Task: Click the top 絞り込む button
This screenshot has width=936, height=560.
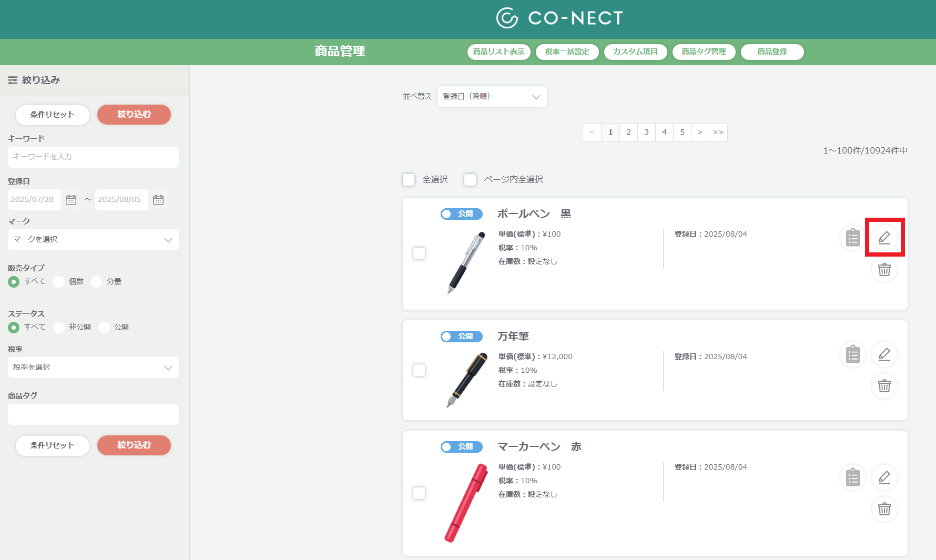Action: 134,115
